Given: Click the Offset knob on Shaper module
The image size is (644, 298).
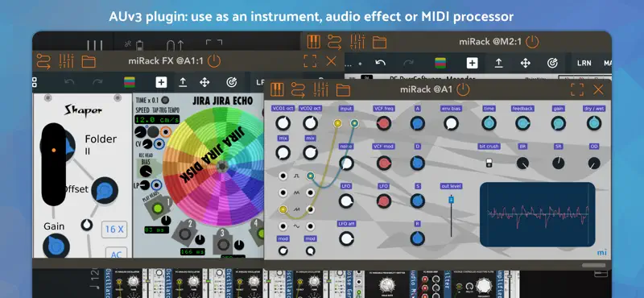Looking at the screenshot, I should pyautogui.click(x=105, y=191).
